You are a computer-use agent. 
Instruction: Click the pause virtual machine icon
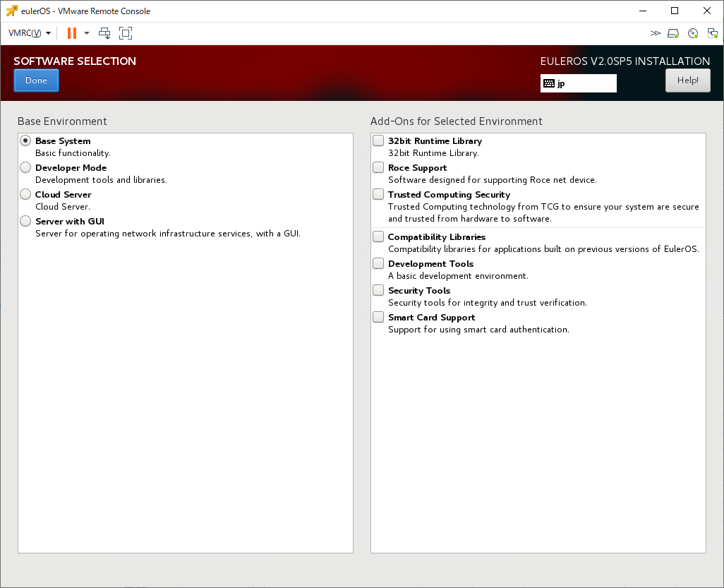point(71,33)
